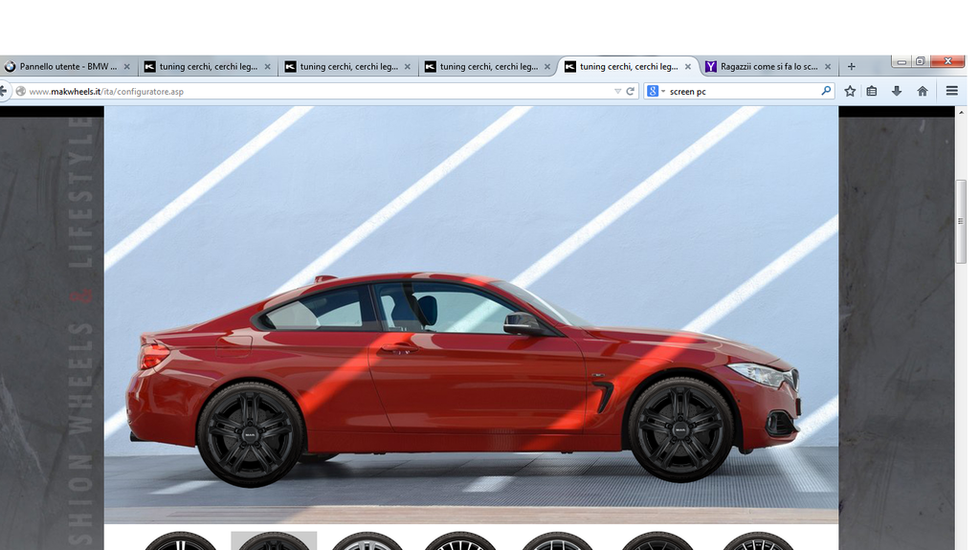Select the first wheel thumbnail in the row
The image size is (980, 550).
coord(180,541)
